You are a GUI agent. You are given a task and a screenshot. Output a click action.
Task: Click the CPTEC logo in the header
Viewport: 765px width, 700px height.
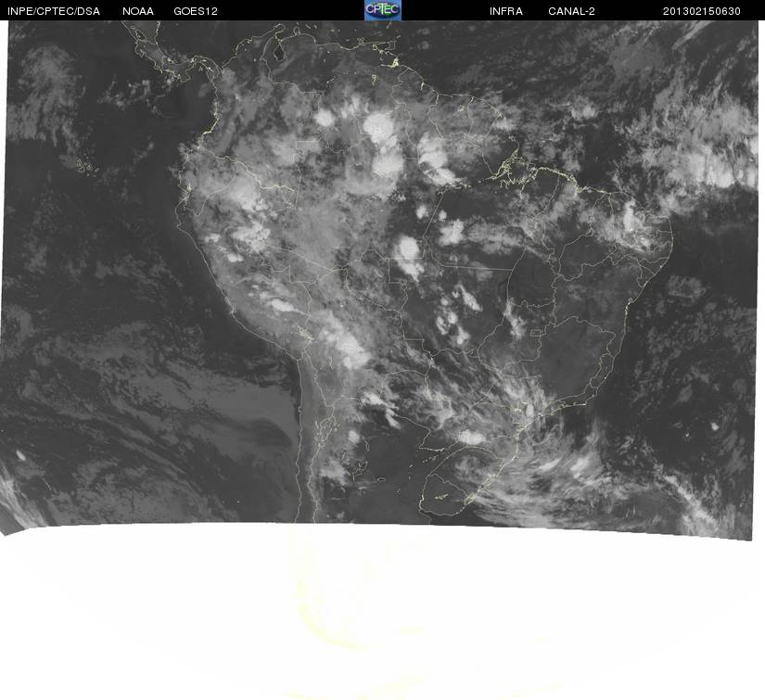[x=383, y=10]
